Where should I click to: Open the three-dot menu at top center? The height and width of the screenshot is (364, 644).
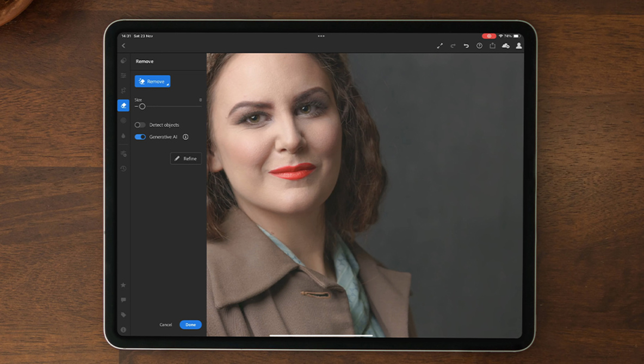321,36
